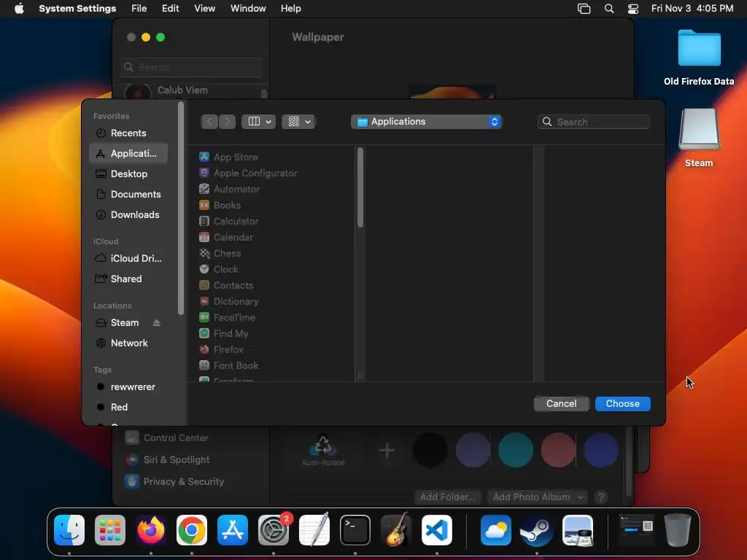The width and height of the screenshot is (747, 560).
Task: Open the Edit menu
Action: (170, 9)
